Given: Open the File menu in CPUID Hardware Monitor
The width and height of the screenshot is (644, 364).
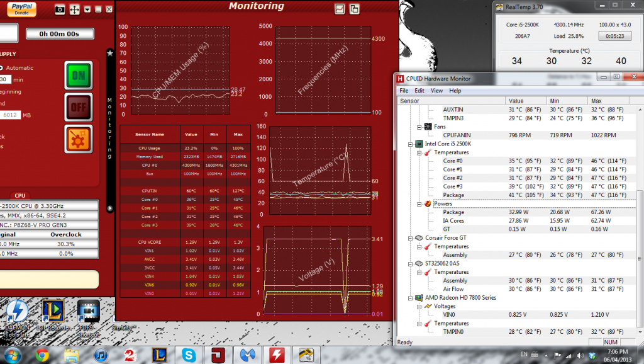Looking at the screenshot, I should (404, 91).
